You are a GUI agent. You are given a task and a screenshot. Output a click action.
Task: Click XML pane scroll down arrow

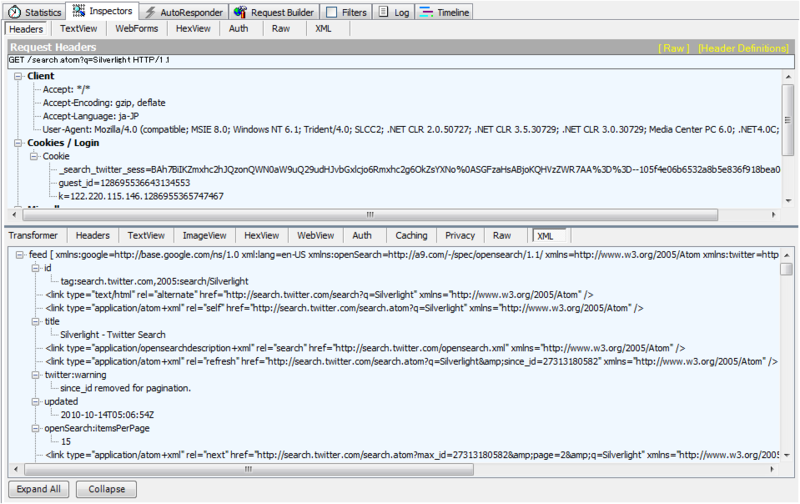pyautogui.click(x=787, y=455)
